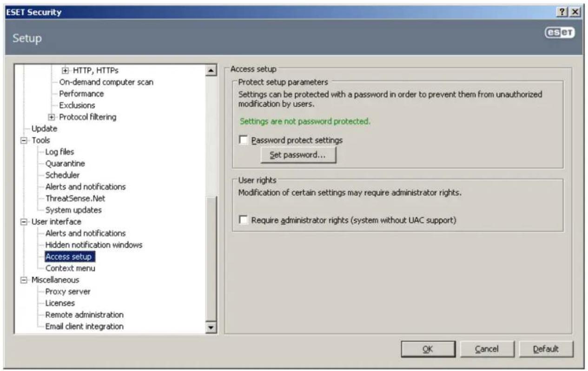This screenshot has width=588, height=371.
Task: Open Scheduler settings
Action: pyautogui.click(x=62, y=175)
